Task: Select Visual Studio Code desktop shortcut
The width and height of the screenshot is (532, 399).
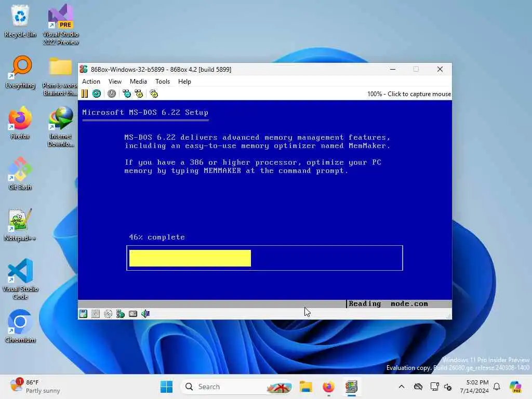Action: 20,279
